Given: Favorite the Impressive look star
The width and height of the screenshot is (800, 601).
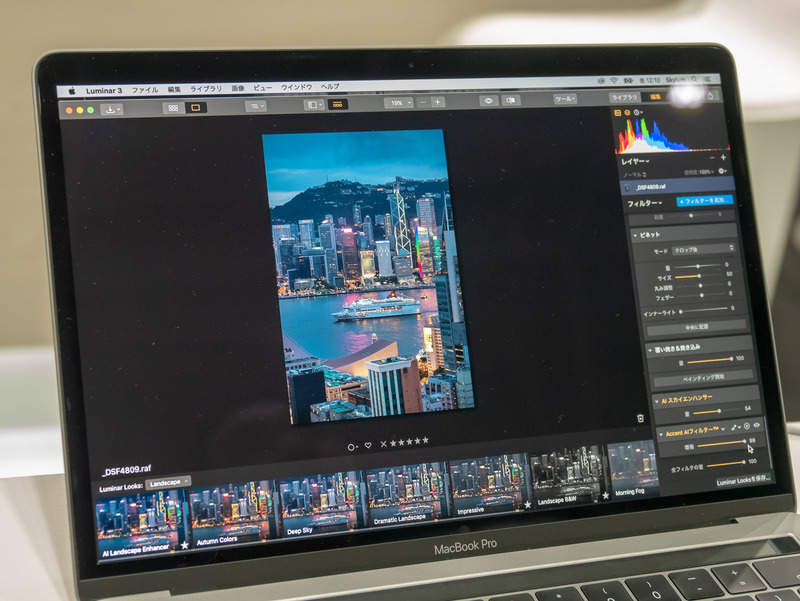Looking at the screenshot, I should point(528,505).
